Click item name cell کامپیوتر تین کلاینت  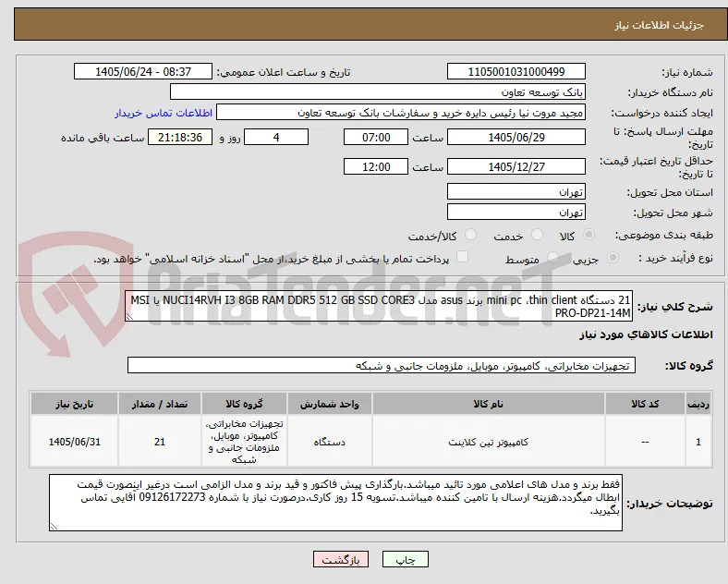click(488, 442)
